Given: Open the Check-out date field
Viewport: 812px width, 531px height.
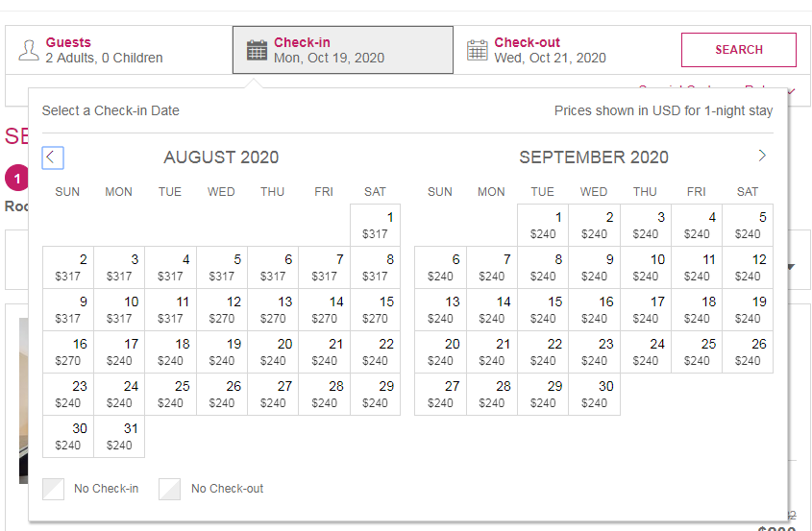Looking at the screenshot, I should (563, 50).
